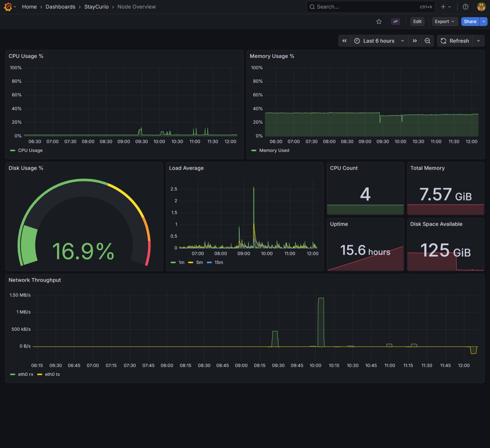Click the Share button
This screenshot has height=448, width=490.
click(470, 22)
